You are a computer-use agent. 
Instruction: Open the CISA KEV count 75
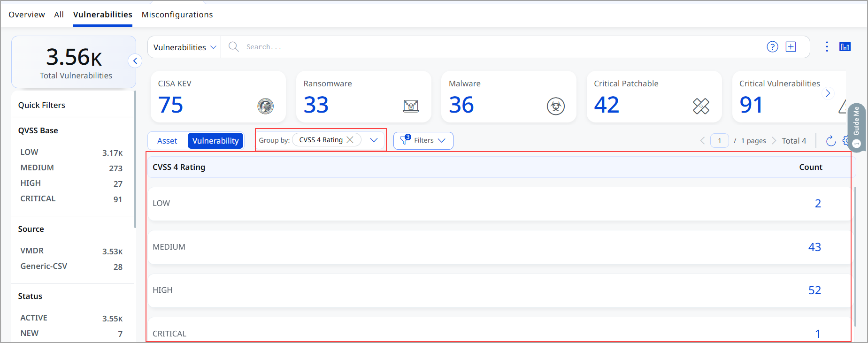tap(170, 105)
